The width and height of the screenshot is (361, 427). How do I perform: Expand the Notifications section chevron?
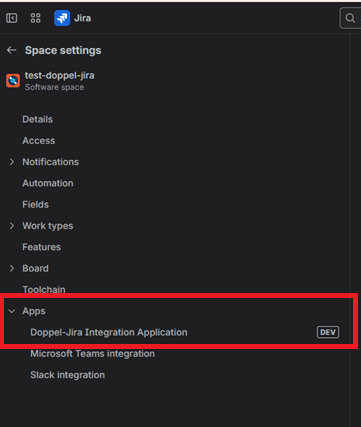(12, 162)
